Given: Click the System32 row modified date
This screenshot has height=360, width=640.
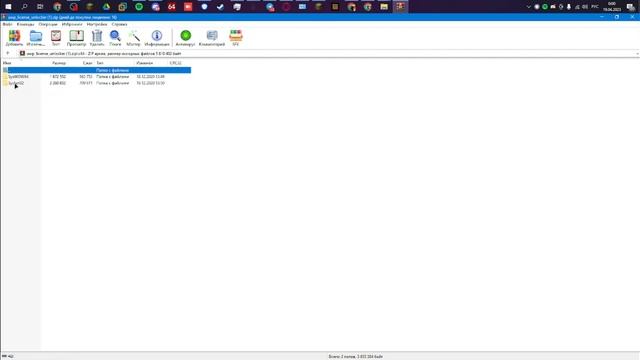Looking at the screenshot, I should point(150,83).
